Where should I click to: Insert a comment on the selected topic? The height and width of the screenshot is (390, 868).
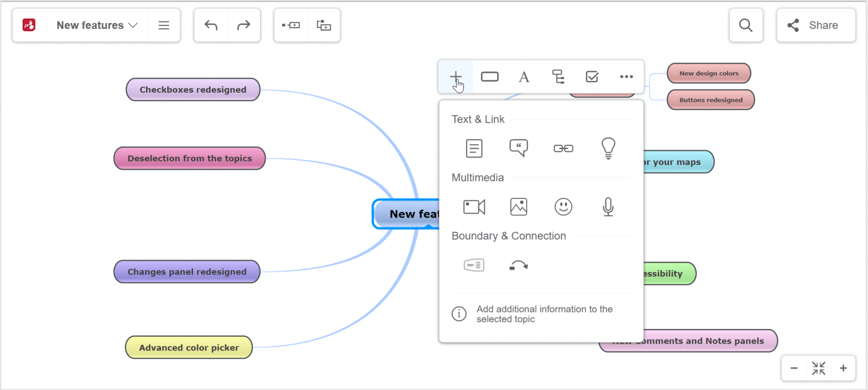point(519,148)
